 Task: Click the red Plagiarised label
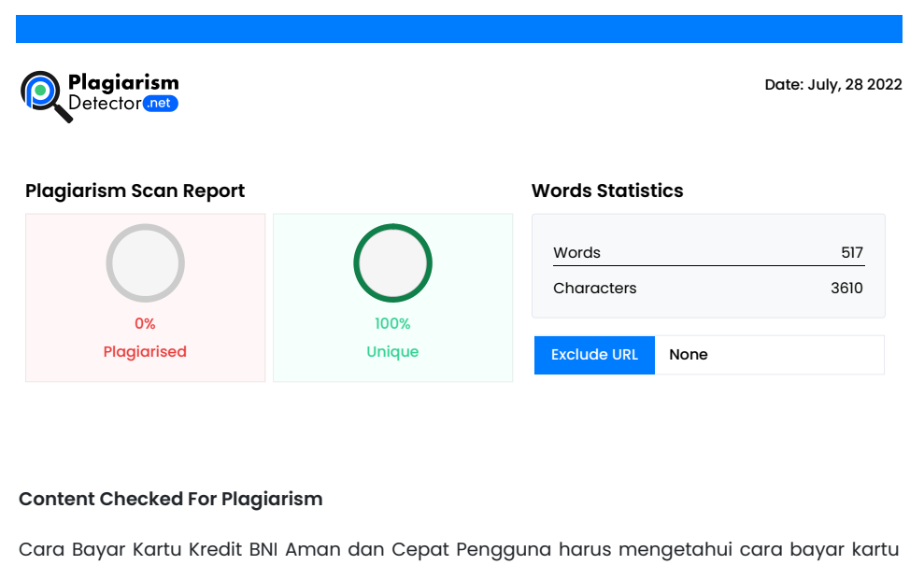click(x=145, y=352)
